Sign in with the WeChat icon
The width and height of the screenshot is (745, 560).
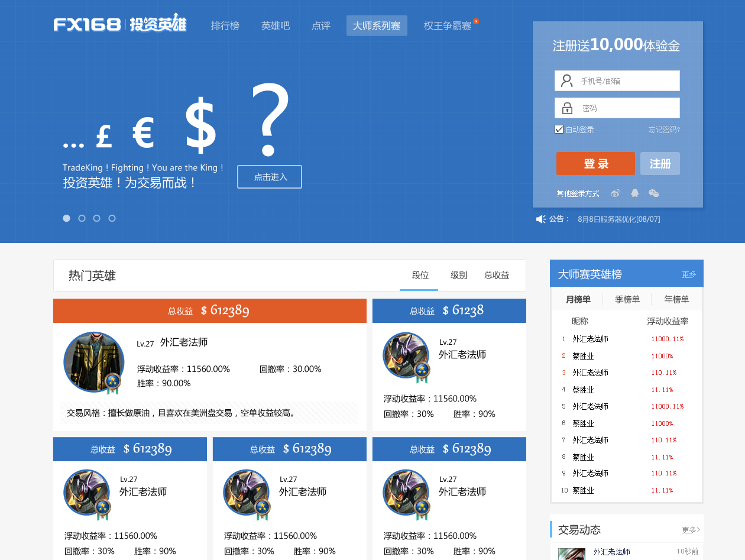point(653,193)
